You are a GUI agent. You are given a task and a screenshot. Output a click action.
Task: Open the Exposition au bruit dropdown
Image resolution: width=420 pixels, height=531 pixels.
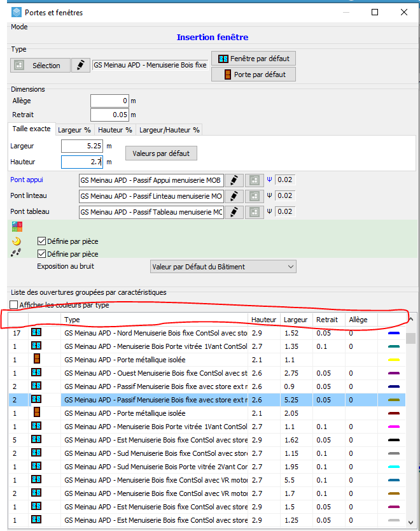(223, 267)
